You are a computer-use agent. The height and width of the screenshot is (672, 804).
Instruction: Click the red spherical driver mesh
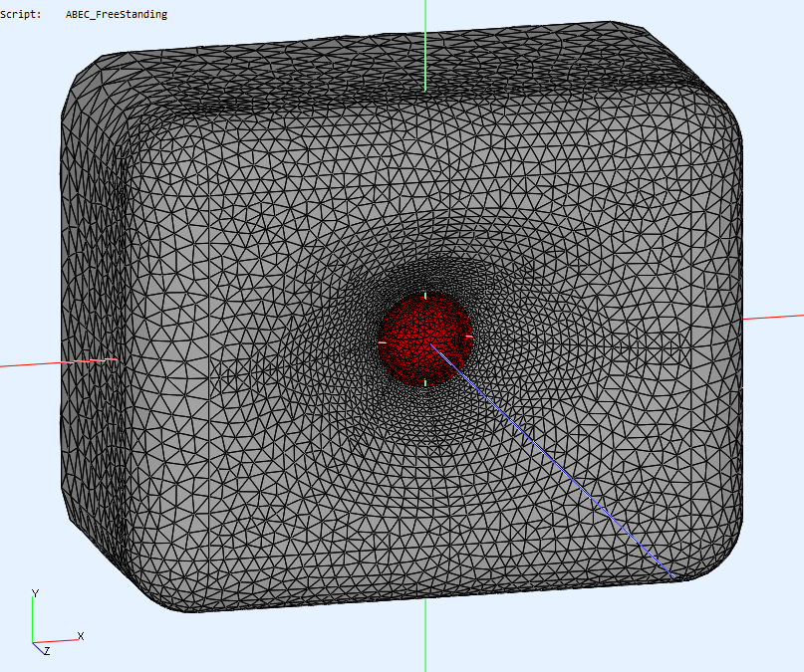click(x=425, y=339)
